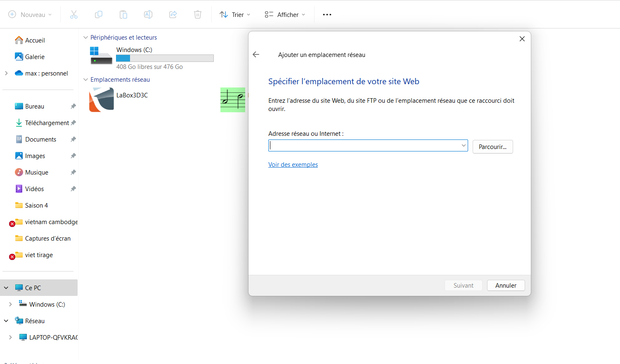Open the three-dots more options menu
620x364 pixels.
click(x=327, y=15)
